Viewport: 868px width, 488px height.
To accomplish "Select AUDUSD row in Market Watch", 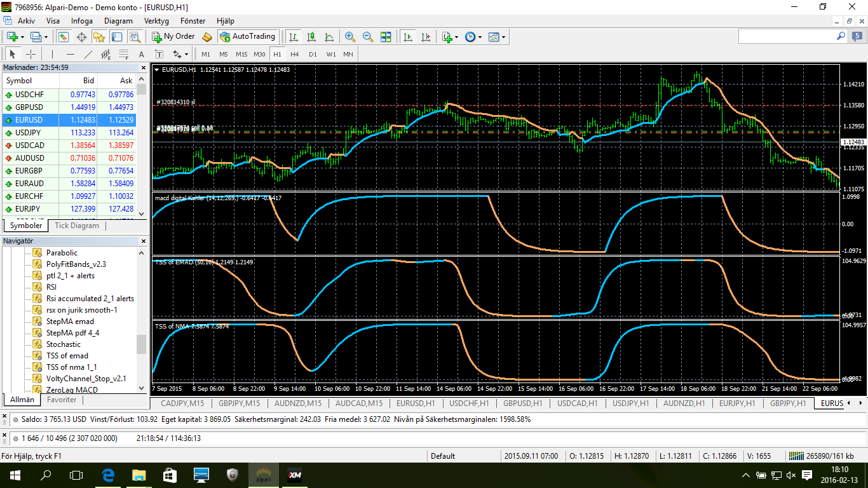I will pos(69,158).
